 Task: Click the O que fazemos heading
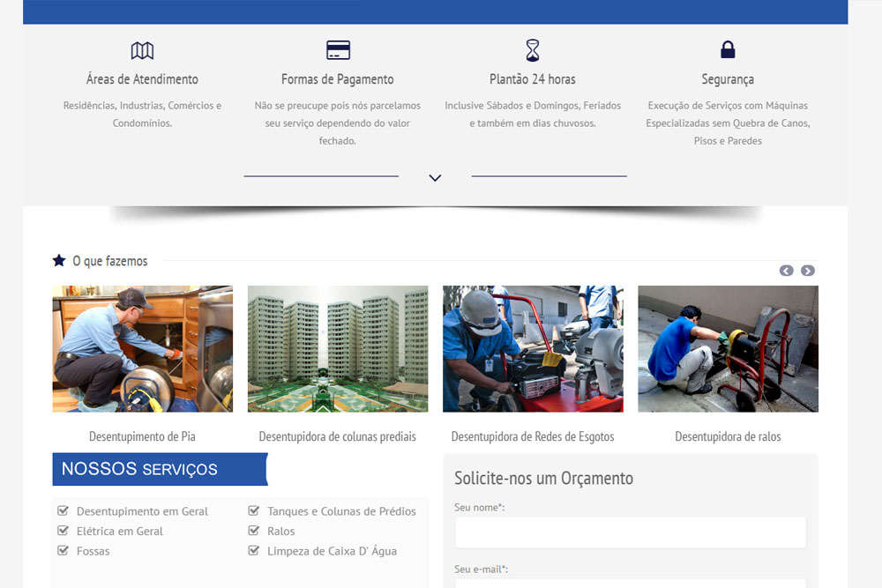pyautogui.click(x=110, y=261)
